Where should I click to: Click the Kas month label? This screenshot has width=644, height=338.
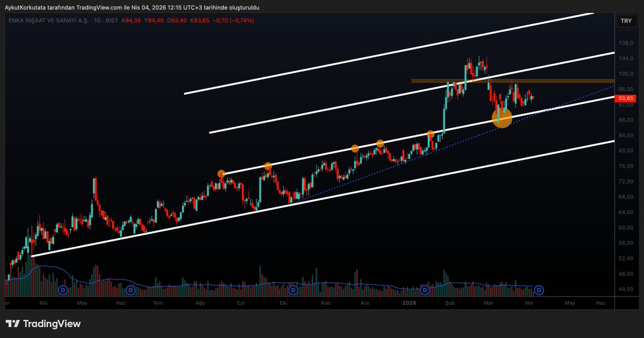pos(325,303)
